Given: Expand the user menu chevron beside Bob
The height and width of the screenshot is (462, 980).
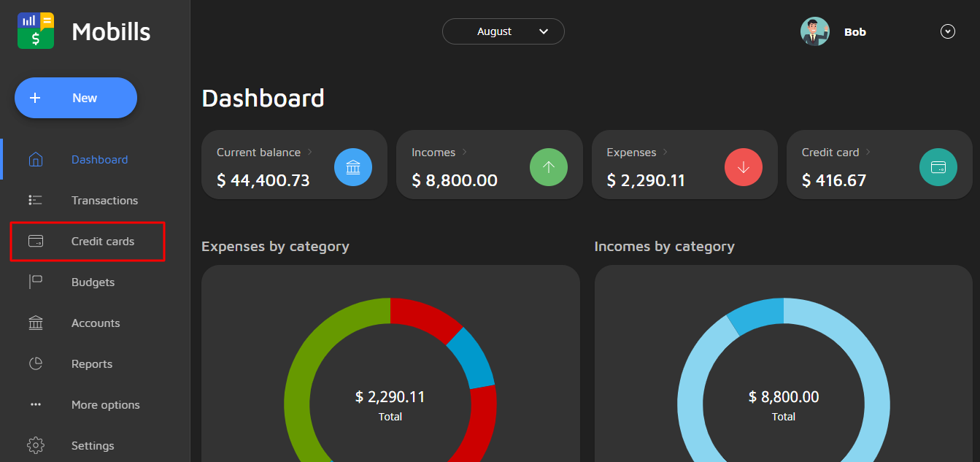Looking at the screenshot, I should click(947, 31).
